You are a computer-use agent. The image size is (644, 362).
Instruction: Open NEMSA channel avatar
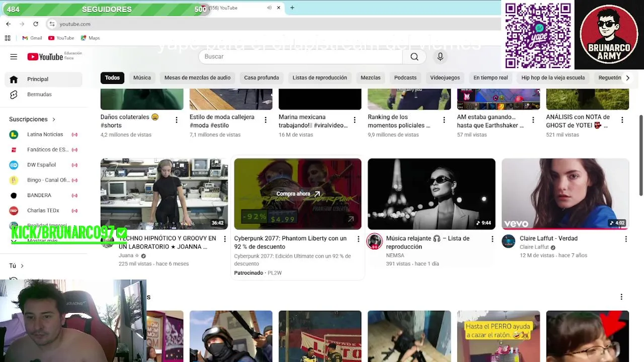tap(374, 241)
